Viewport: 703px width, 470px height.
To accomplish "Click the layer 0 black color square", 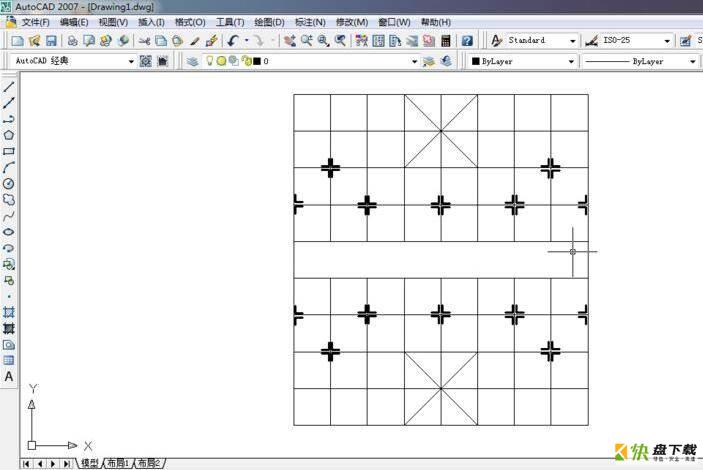I will pyautogui.click(x=257, y=61).
